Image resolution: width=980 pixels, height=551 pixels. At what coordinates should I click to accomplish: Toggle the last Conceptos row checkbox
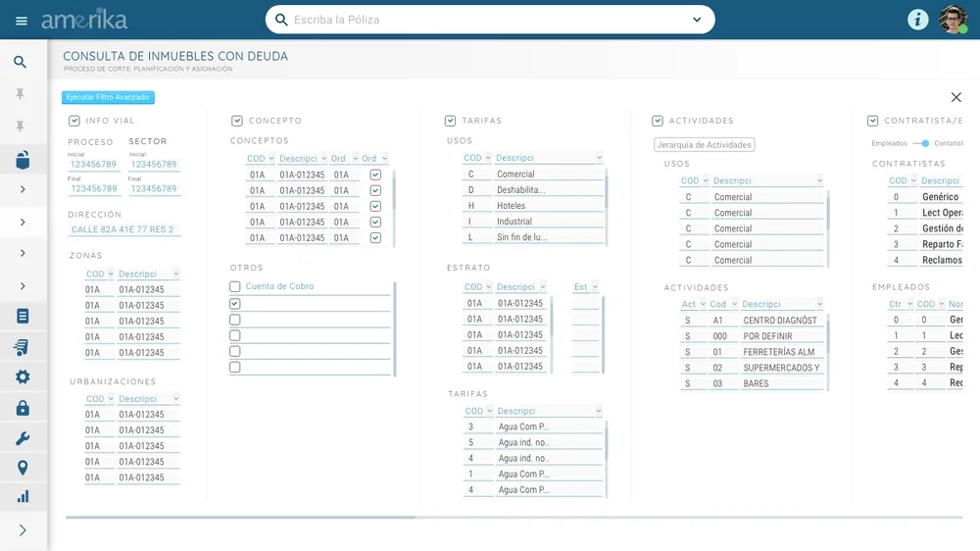[375, 237]
